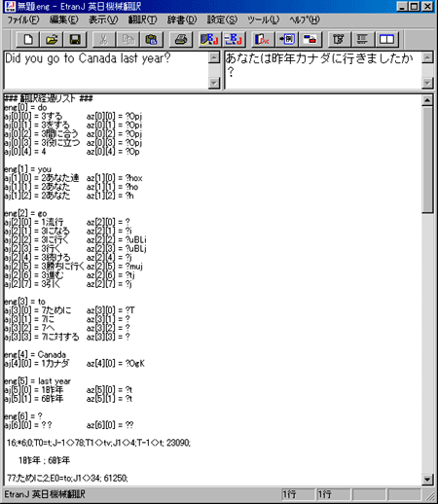
Task: Click the second EJ translation icon
Action: point(234,40)
